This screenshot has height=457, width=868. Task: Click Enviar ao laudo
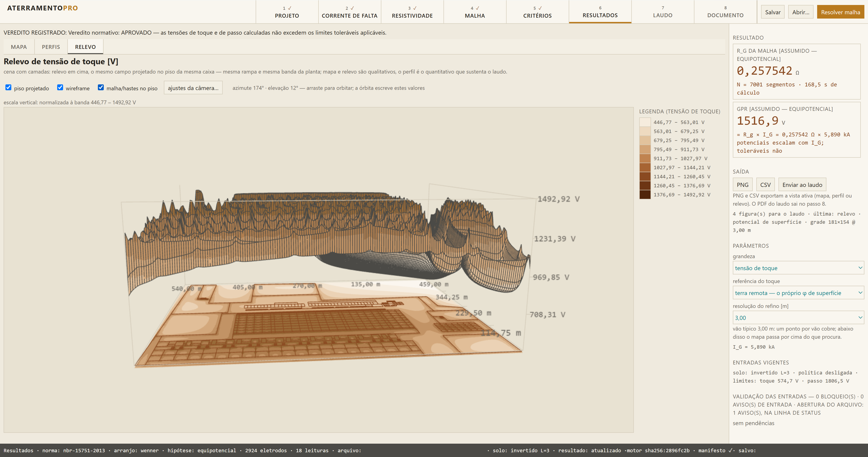coord(802,184)
